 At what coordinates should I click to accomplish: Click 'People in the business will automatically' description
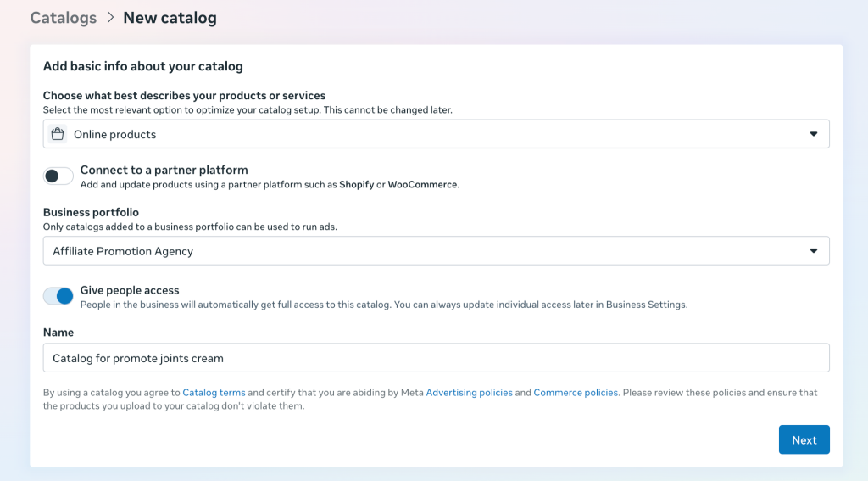pos(384,305)
